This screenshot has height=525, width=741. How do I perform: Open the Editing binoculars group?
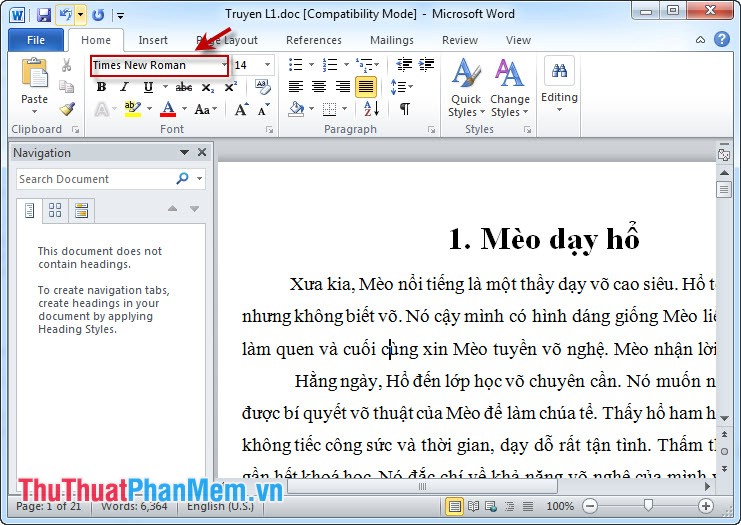coord(559,84)
